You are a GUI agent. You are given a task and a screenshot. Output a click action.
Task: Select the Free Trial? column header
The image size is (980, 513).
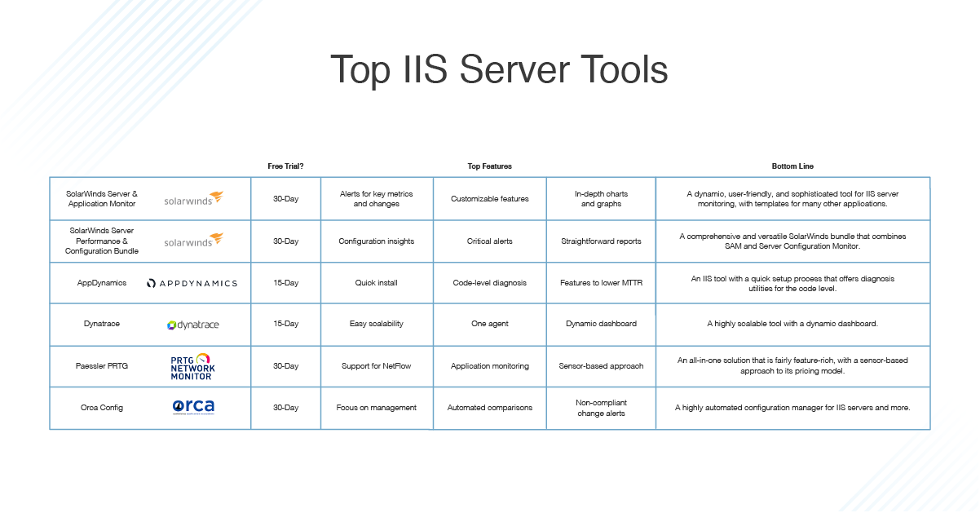click(x=285, y=166)
